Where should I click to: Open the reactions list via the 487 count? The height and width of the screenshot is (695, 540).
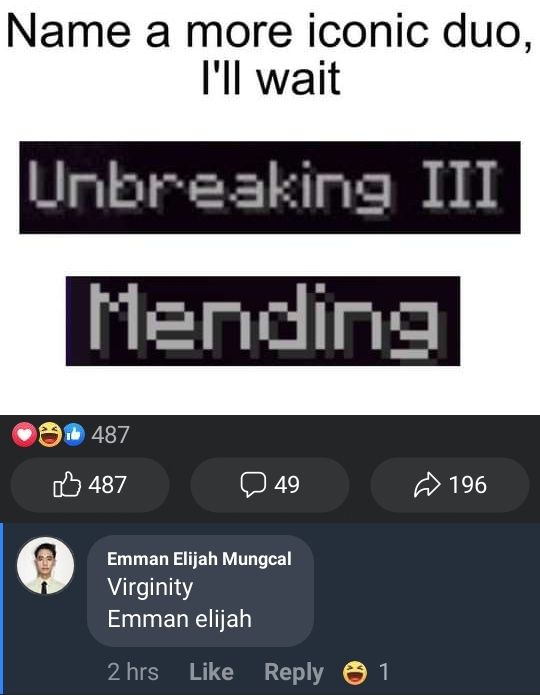(x=110, y=434)
